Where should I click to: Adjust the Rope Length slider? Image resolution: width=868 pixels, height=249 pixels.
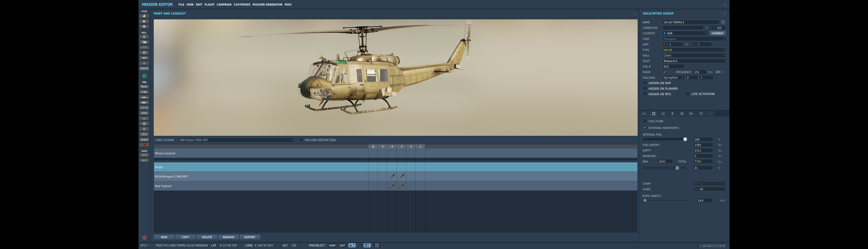coord(645,201)
